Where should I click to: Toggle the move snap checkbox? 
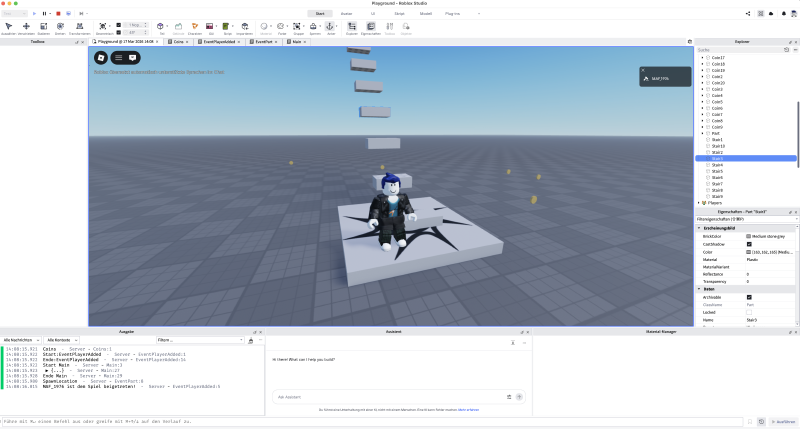pos(118,24)
